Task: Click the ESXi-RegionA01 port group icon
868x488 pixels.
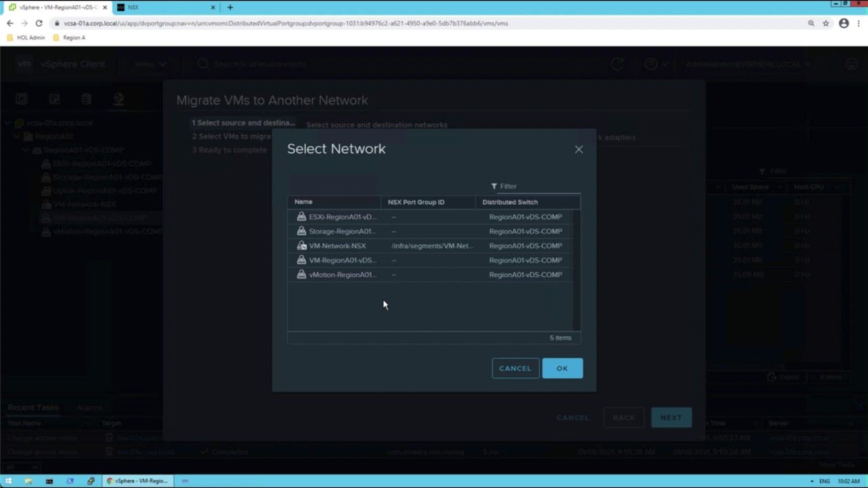Action: click(301, 217)
